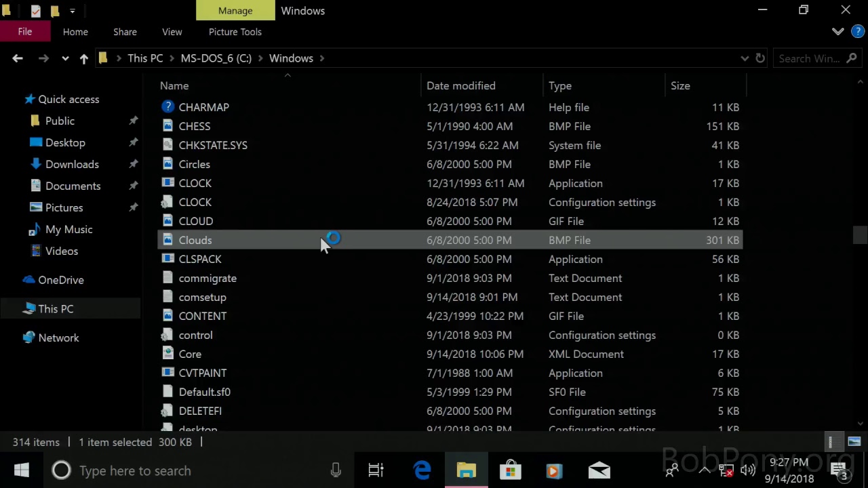Expand the ribbon with the chevron
Screen dimensions: 868x488
point(837,32)
